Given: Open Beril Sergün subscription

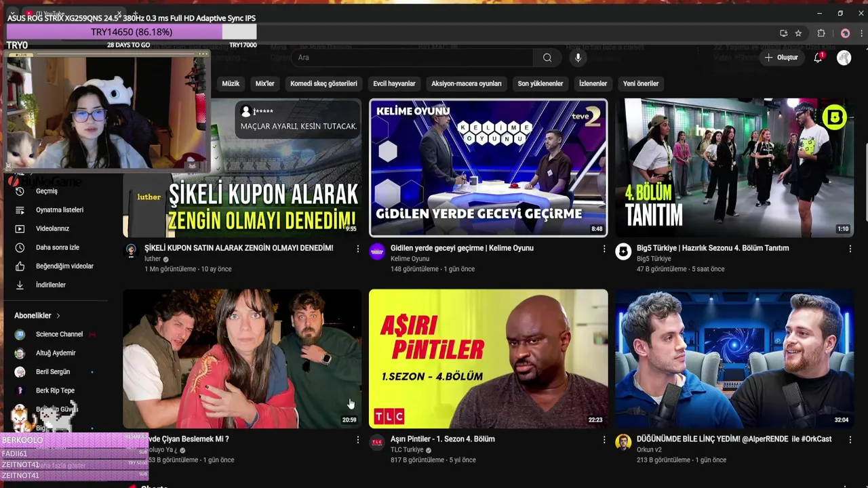Looking at the screenshot, I should (x=54, y=372).
